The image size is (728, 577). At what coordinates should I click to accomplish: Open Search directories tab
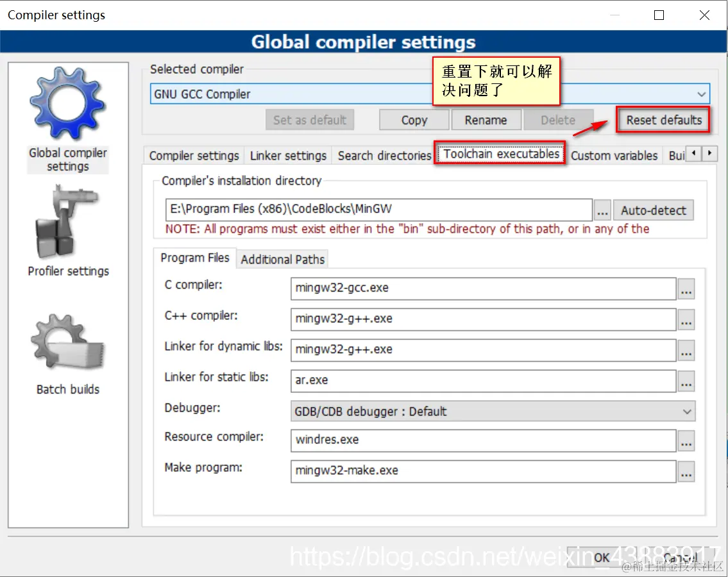coord(384,156)
